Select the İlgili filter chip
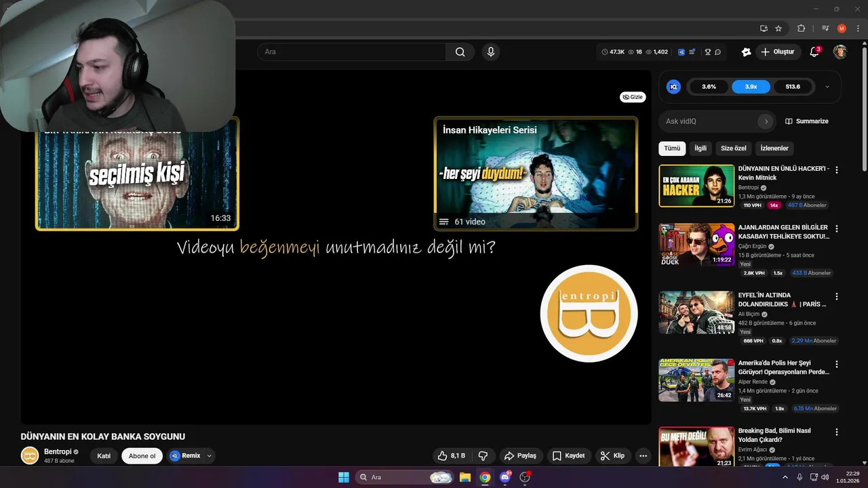The width and height of the screenshot is (868, 488). [x=701, y=148]
